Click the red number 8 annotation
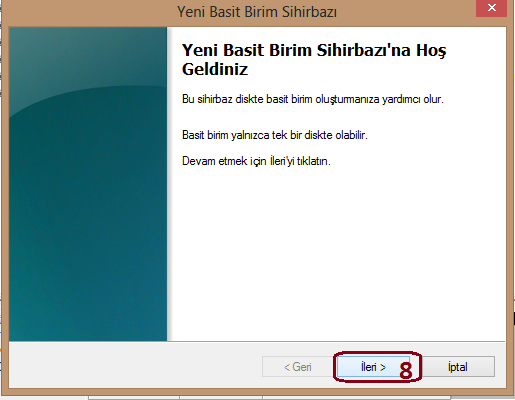This screenshot has width=515, height=400. [x=405, y=371]
